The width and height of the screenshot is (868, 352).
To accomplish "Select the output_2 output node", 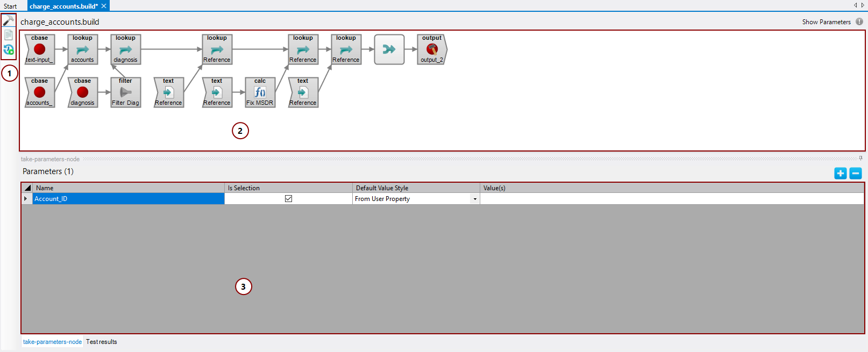I will click(x=432, y=49).
